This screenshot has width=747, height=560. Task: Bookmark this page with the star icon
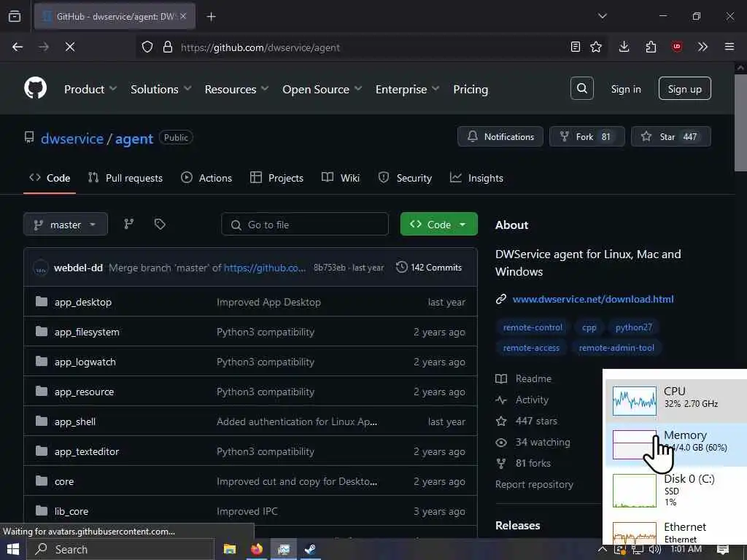click(x=595, y=47)
